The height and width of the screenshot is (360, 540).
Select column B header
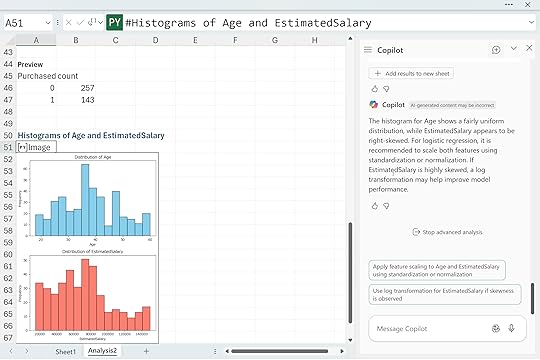76,40
